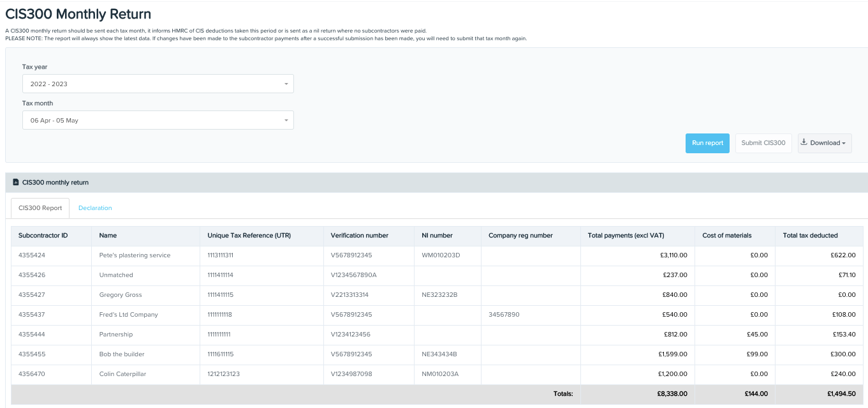The image size is (868, 408).
Task: Select the CIS300 Report tab
Action: click(x=40, y=208)
